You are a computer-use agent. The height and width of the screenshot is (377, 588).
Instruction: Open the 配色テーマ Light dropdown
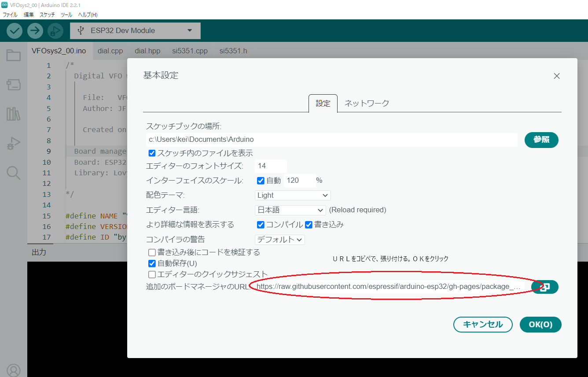(293, 195)
